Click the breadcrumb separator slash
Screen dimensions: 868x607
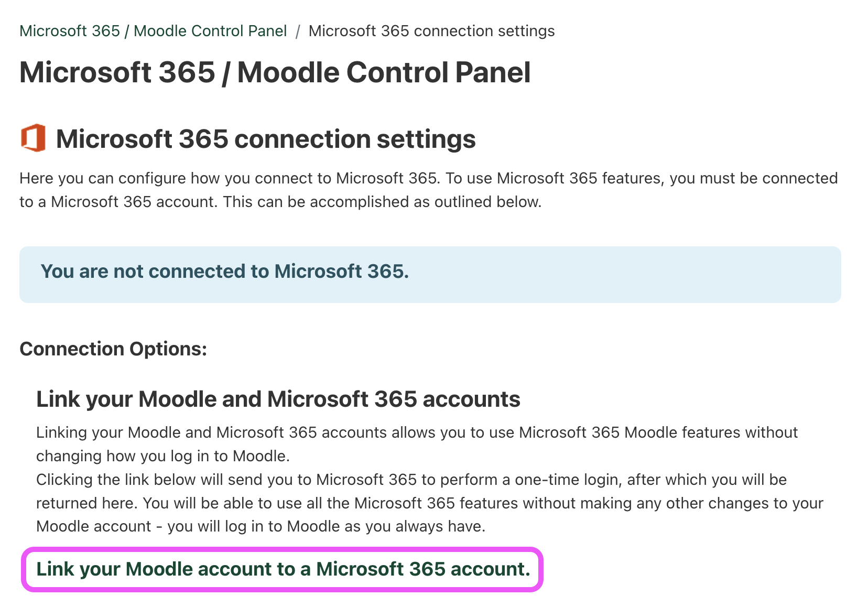pyautogui.click(x=298, y=31)
